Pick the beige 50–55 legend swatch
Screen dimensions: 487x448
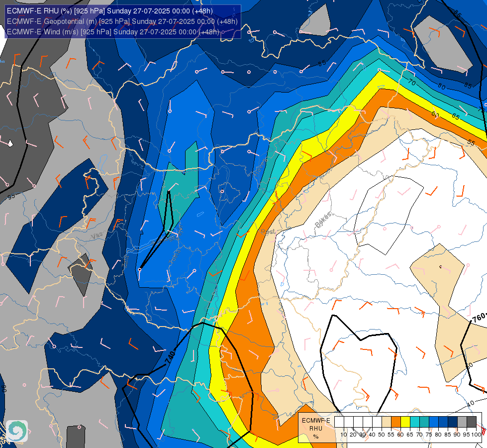(x=387, y=422)
